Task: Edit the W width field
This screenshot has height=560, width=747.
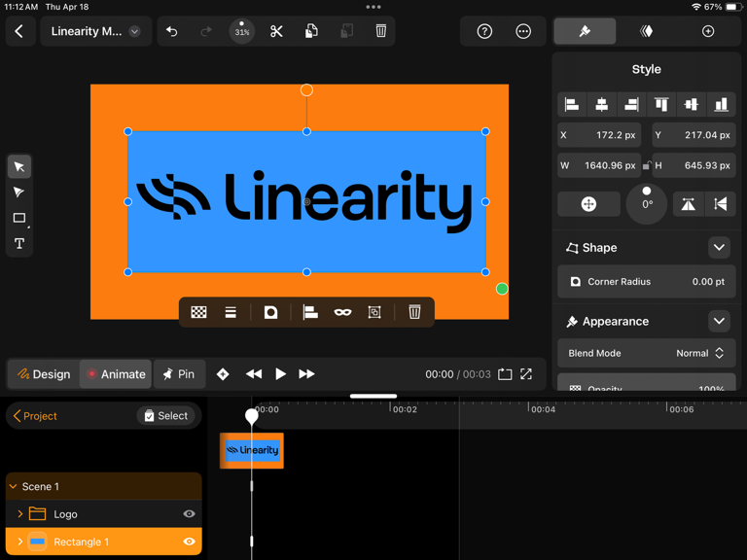Action: (x=599, y=165)
